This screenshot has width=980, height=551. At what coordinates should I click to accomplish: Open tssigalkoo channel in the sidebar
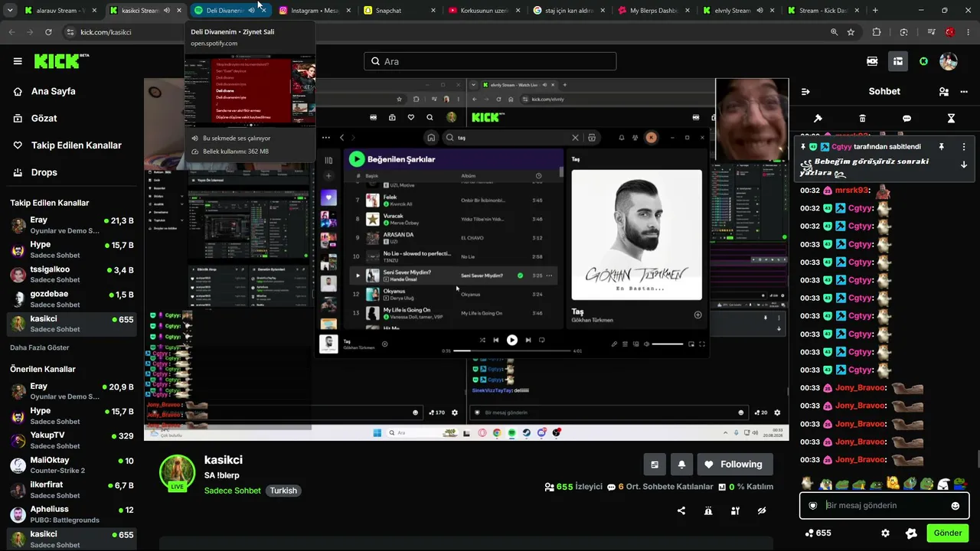pyautogui.click(x=73, y=274)
